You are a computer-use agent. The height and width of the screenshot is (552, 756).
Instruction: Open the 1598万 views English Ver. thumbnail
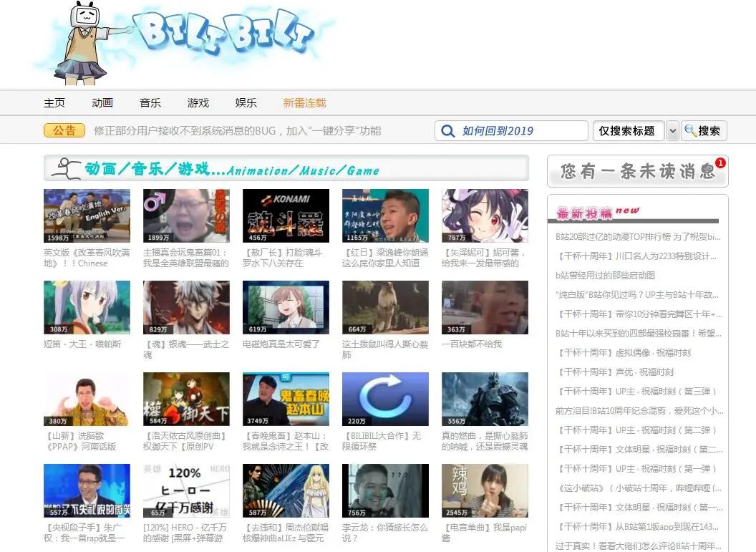click(87, 216)
